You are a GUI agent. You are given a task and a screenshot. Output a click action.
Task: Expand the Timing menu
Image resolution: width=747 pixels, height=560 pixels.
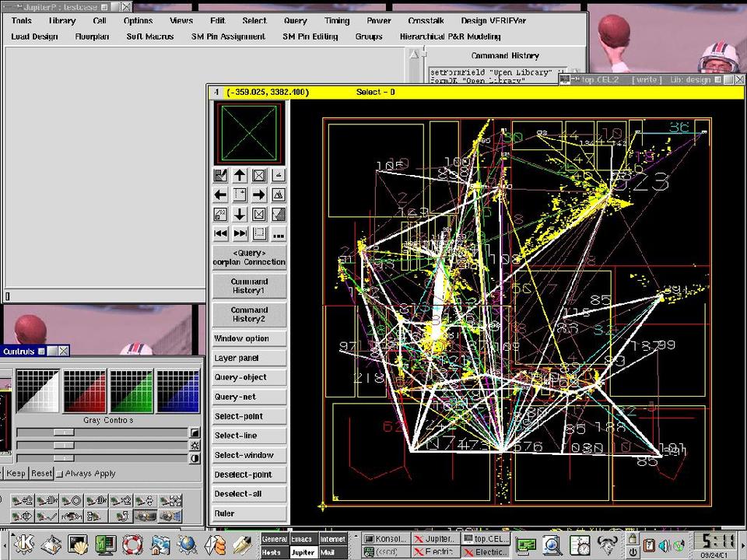pos(337,21)
